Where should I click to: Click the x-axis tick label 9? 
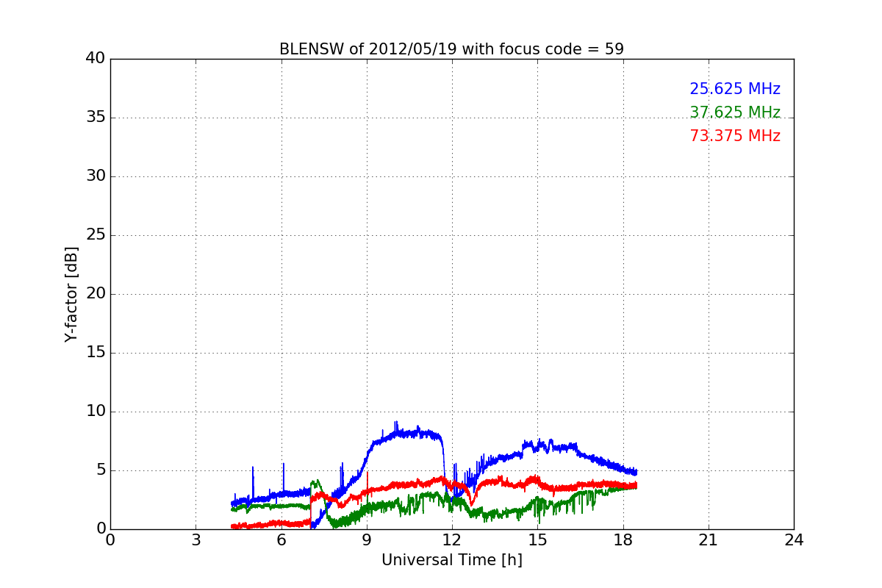[x=367, y=539]
